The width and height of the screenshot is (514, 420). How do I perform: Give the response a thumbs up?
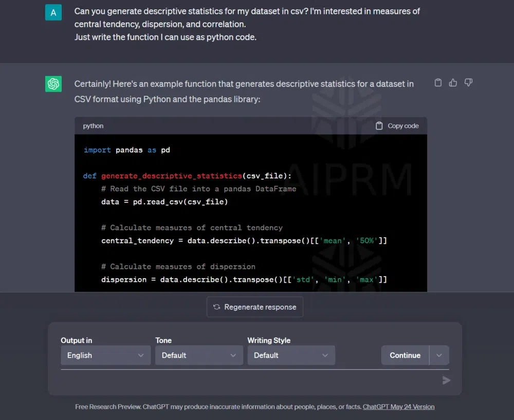click(453, 83)
